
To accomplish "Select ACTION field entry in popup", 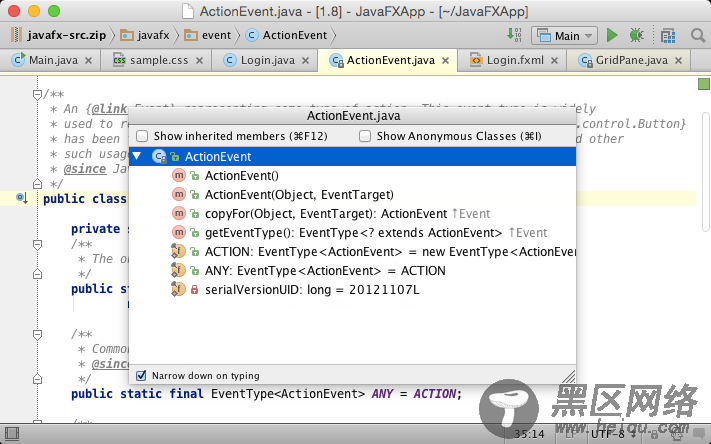I will click(x=352, y=252).
